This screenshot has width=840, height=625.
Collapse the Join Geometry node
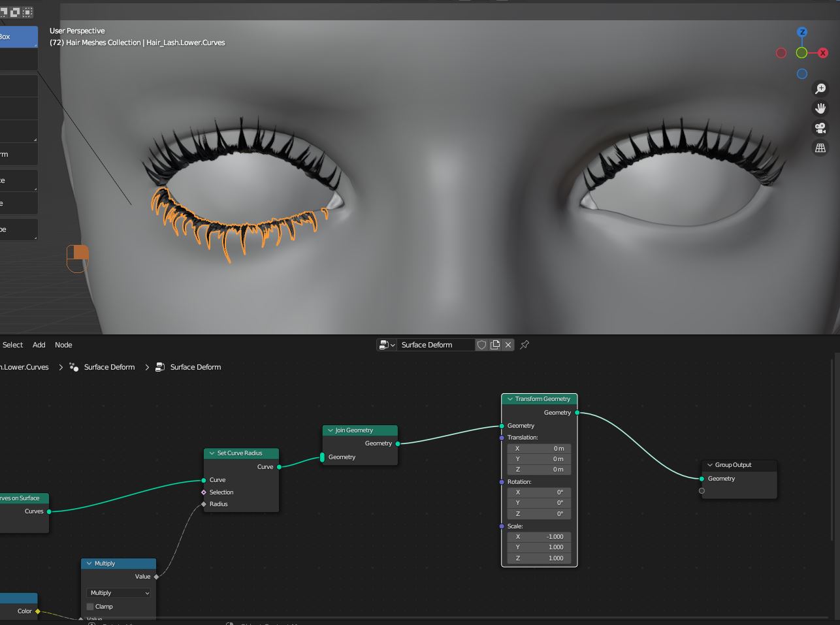point(331,430)
